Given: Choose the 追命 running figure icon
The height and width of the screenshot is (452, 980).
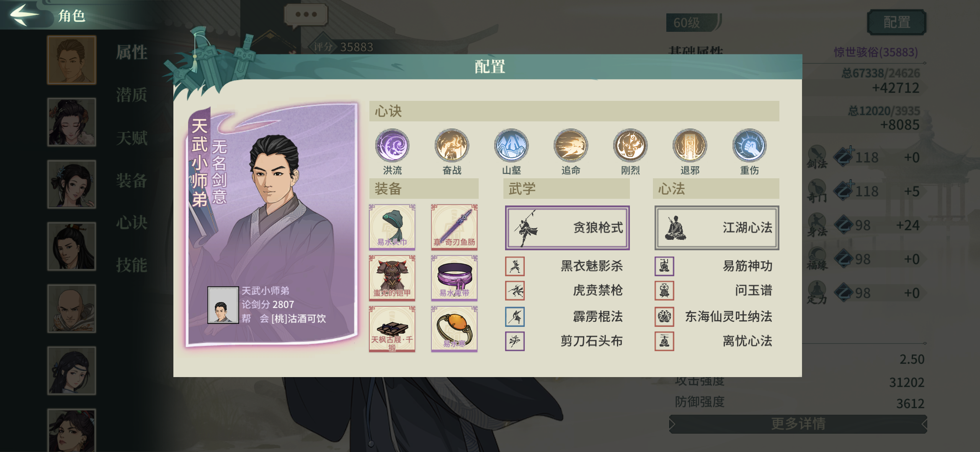Looking at the screenshot, I should click(571, 146).
